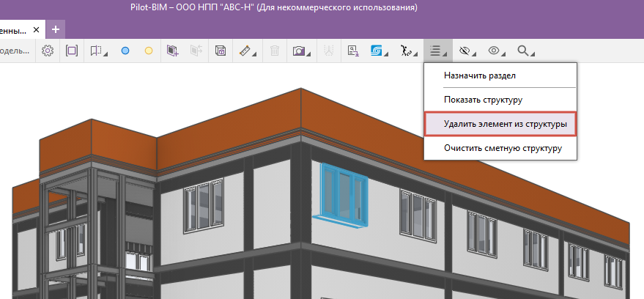Click the greyed model exchange arrows icon
This screenshot has height=299, width=644.
[196, 51]
